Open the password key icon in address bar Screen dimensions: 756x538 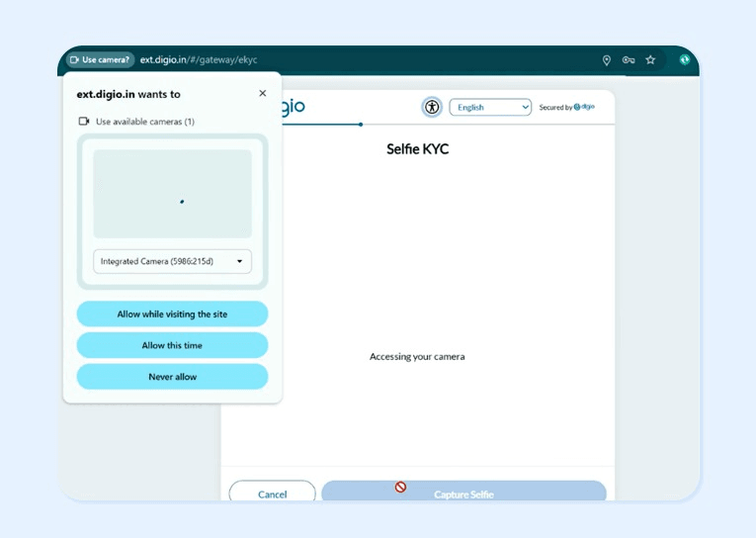pyautogui.click(x=629, y=59)
